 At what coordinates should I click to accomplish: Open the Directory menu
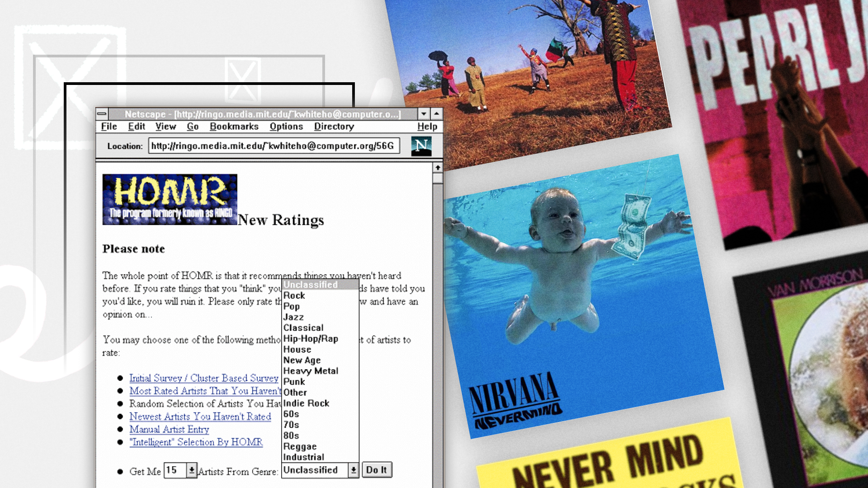coord(334,127)
